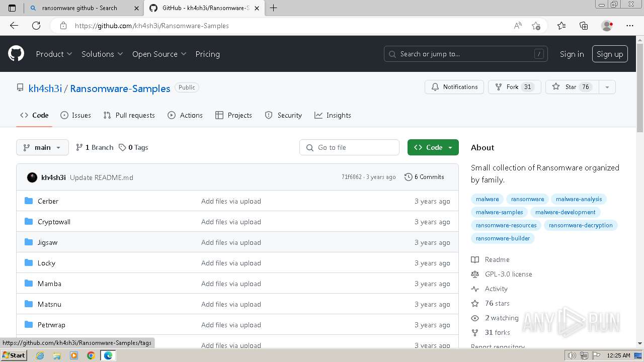Viewport: 644px width, 362px height.
Task: Open the Activity link in About
Action: (490, 289)
